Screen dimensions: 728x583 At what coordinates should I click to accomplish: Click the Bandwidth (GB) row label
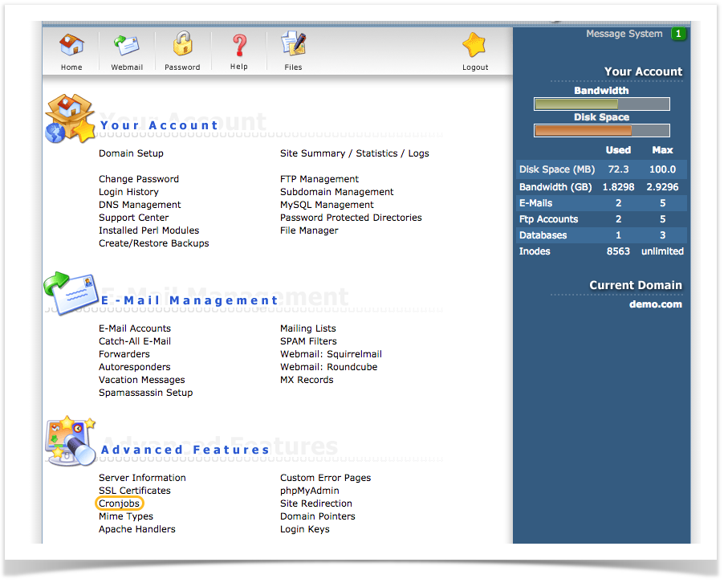(555, 187)
